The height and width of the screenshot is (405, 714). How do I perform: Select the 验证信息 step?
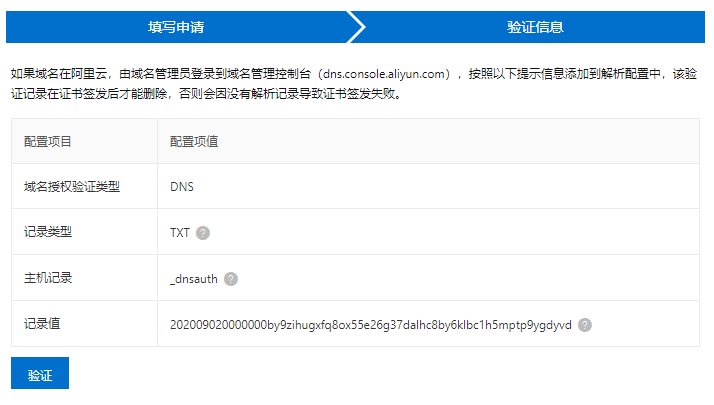click(x=535, y=27)
